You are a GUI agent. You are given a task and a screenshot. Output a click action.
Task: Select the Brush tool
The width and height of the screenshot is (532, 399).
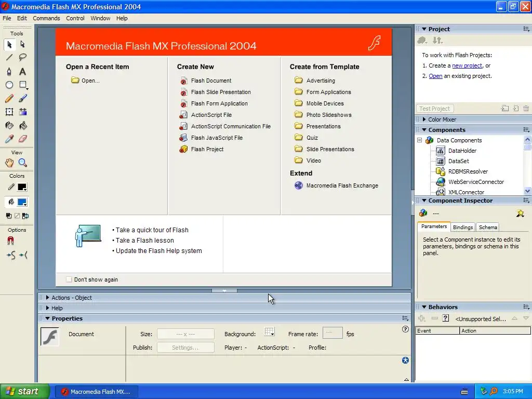click(23, 98)
